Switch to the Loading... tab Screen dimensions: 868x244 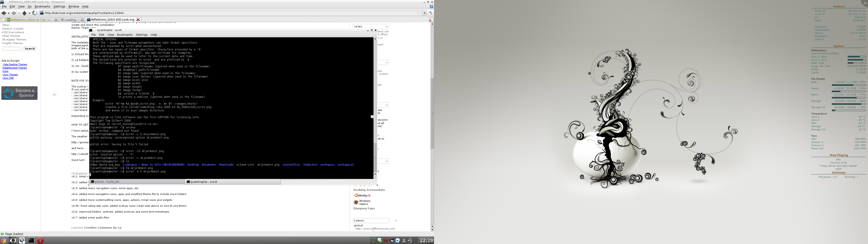[x=71, y=20]
